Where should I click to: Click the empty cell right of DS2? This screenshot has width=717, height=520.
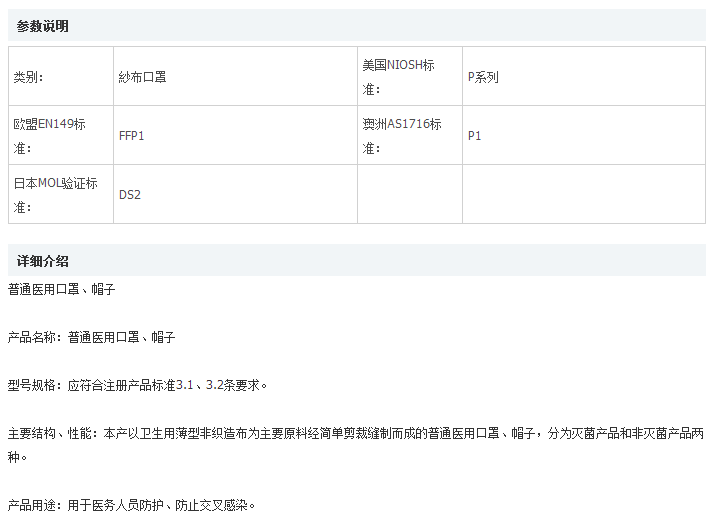pos(409,195)
